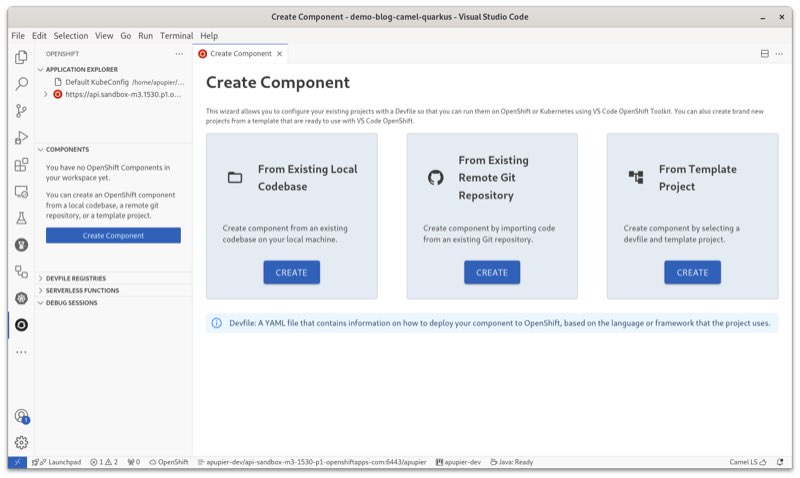Click Java: Ready in status bar
Viewport: 800px width, 478px height.
click(x=512, y=462)
